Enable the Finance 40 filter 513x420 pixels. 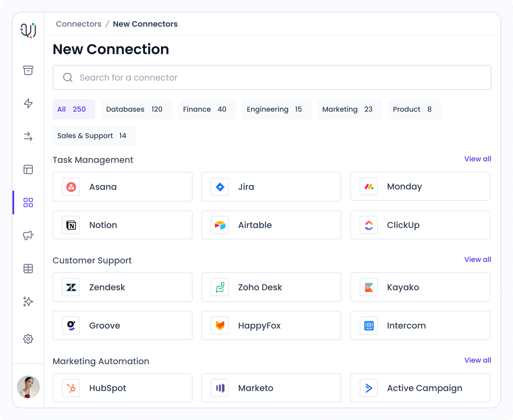tap(207, 109)
